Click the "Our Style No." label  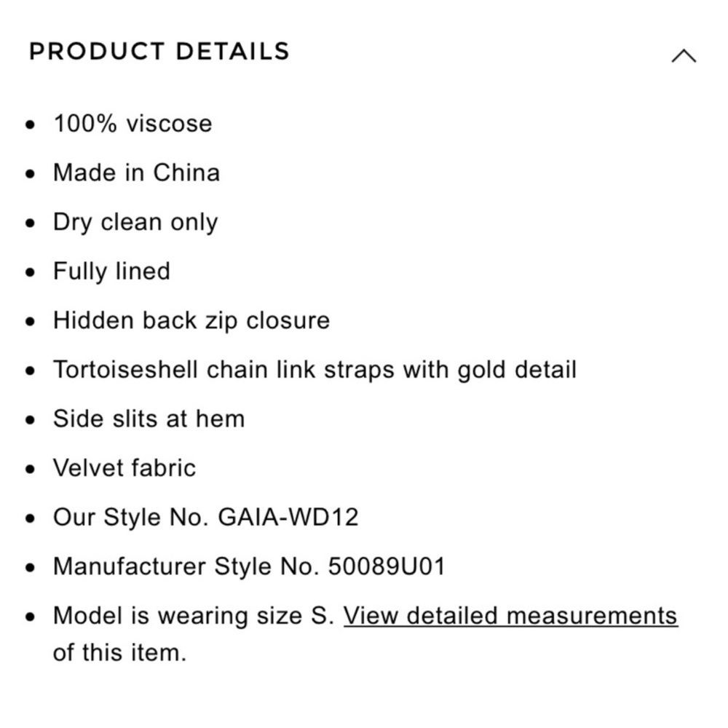point(132,517)
